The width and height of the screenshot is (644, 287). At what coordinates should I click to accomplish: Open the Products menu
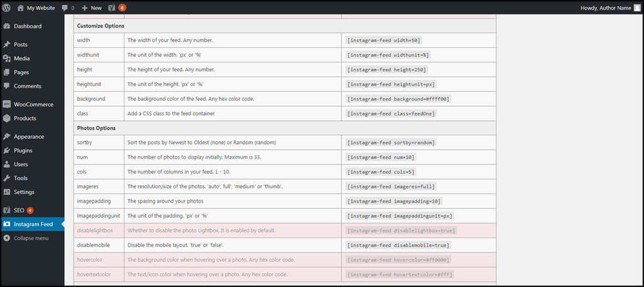[x=25, y=118]
